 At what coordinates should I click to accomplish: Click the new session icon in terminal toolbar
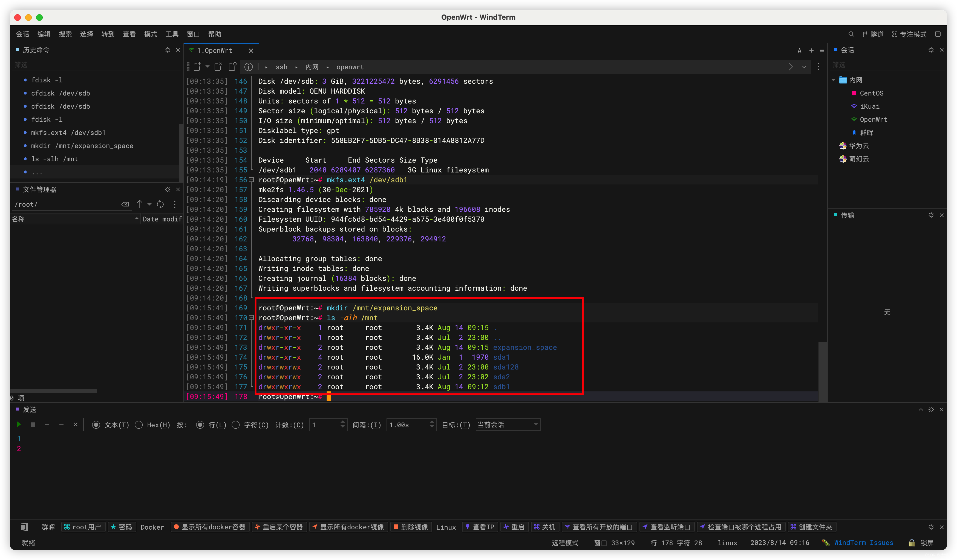[x=197, y=67]
